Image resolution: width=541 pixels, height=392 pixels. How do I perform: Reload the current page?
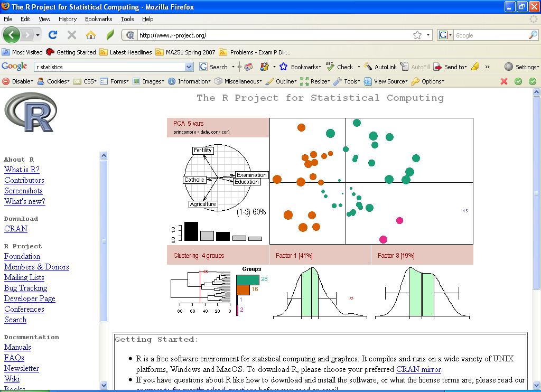pyautogui.click(x=52, y=35)
